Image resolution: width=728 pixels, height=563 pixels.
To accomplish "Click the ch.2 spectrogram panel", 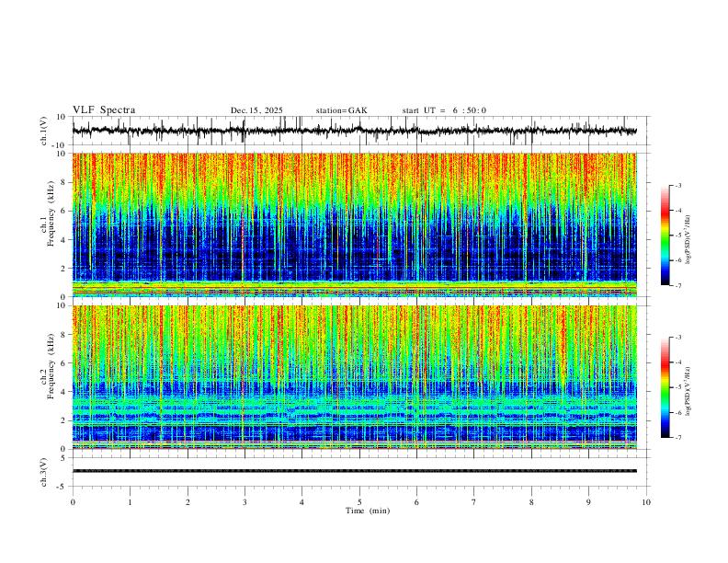I will pyautogui.click(x=354, y=377).
